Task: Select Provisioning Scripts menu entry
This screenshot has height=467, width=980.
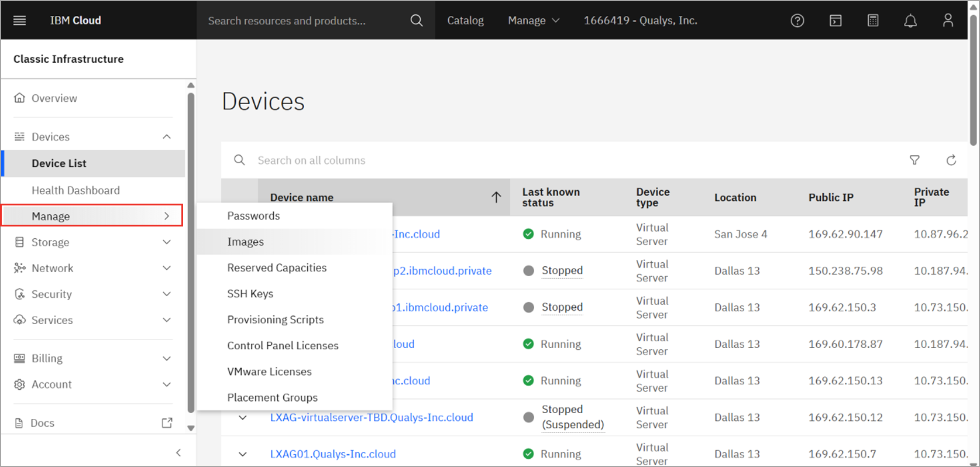Action: pos(276,320)
